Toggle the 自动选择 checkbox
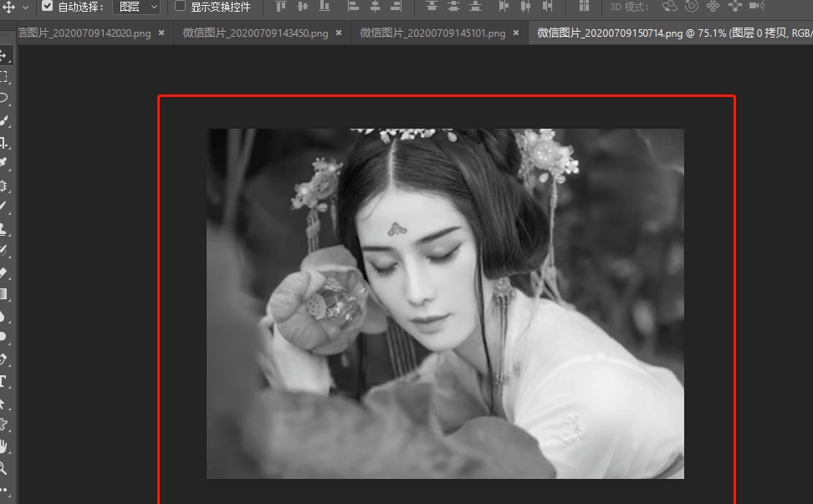The width and height of the screenshot is (813, 504). click(47, 6)
